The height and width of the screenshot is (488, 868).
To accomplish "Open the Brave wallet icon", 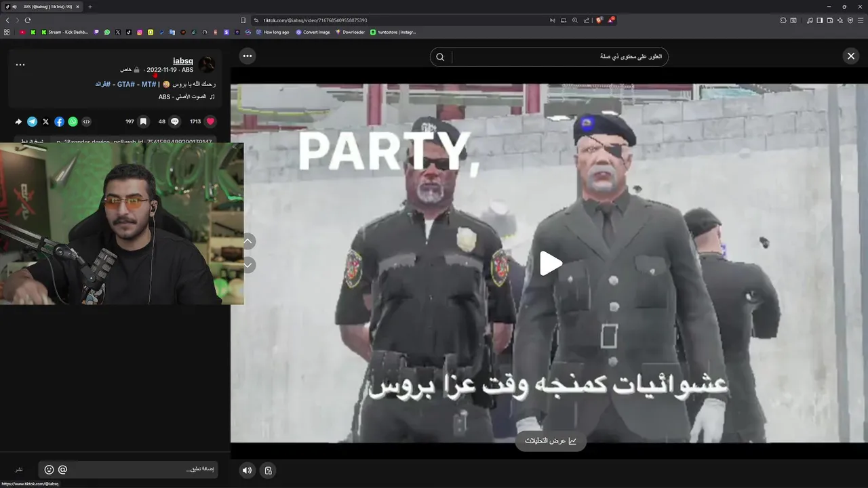I will click(829, 20).
